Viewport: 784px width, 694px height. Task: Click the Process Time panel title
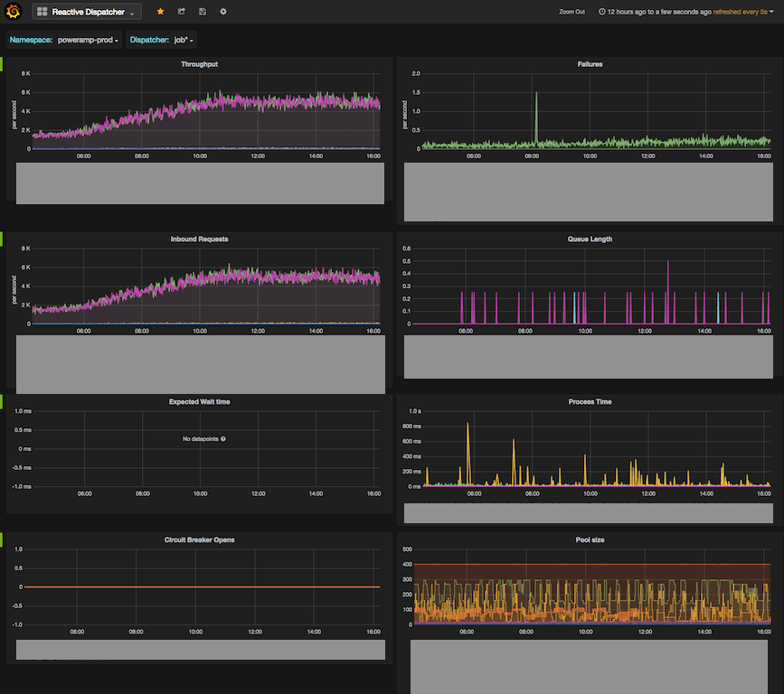tap(590, 402)
